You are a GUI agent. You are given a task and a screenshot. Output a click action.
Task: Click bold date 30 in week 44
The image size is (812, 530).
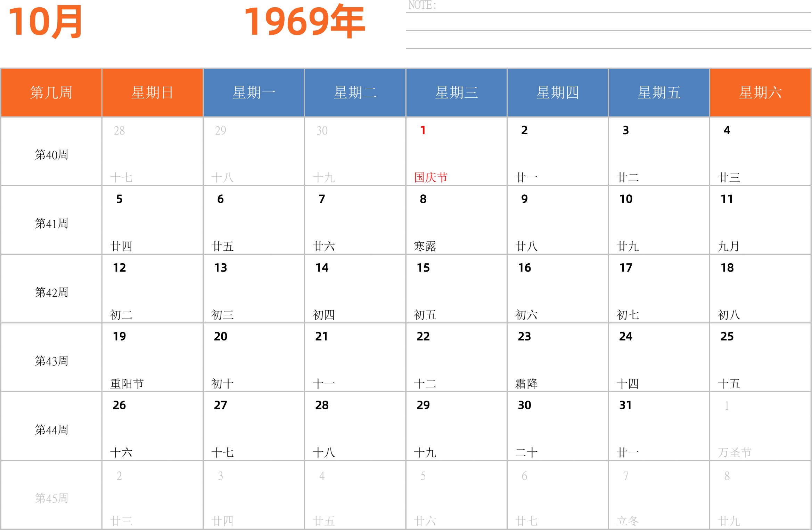524,405
